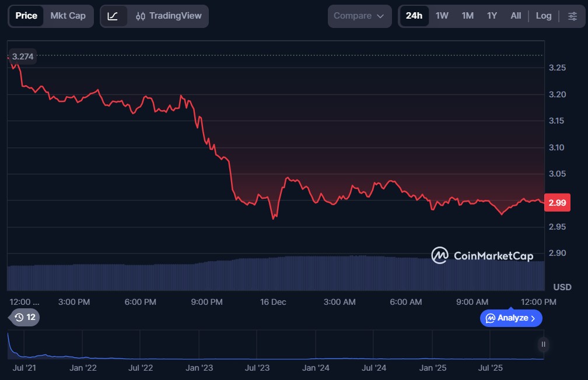
Task: Show the All time range
Action: click(x=516, y=16)
